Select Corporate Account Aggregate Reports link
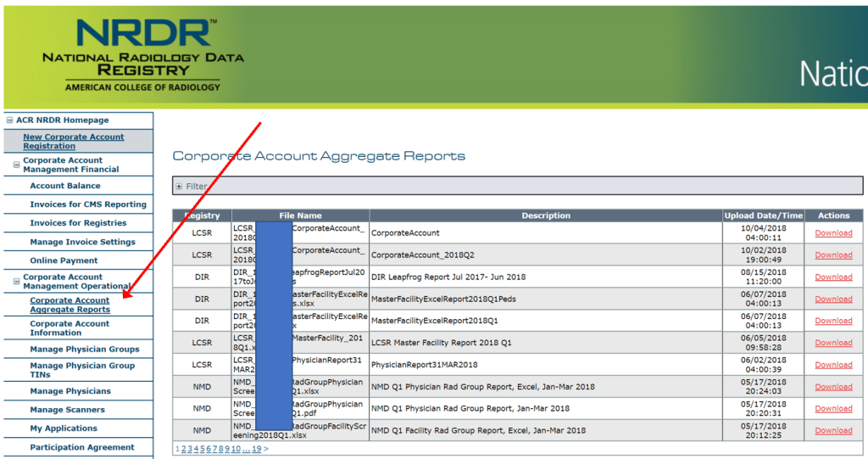868x459 pixels. tap(70, 305)
